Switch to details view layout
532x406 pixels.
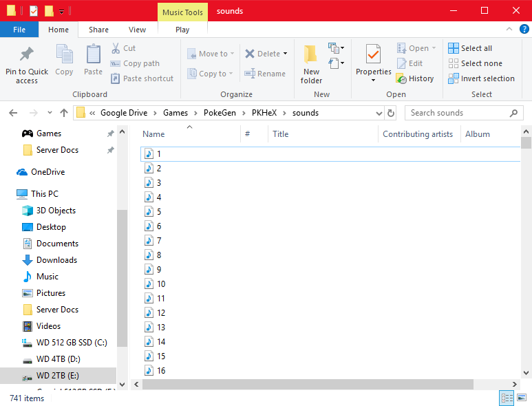tap(507, 398)
